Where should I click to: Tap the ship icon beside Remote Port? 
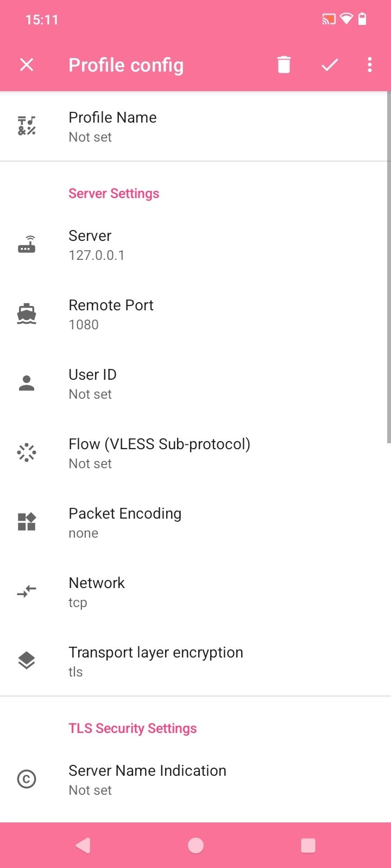tap(27, 315)
